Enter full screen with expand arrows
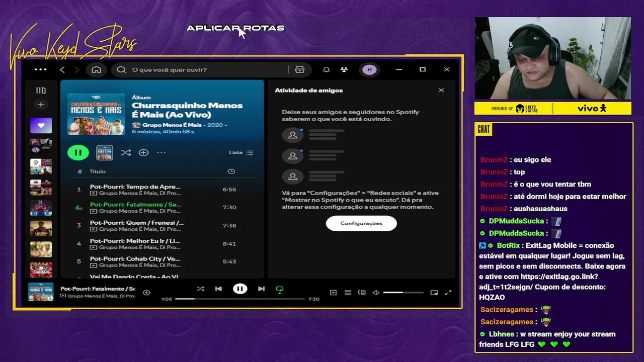 (448, 293)
